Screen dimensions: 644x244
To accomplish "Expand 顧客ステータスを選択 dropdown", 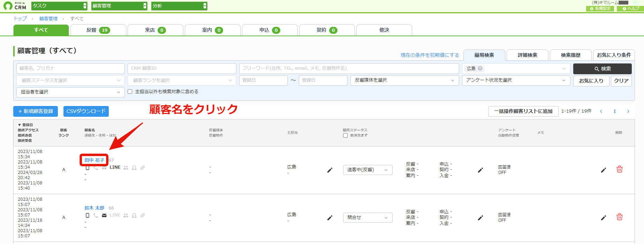I will [70, 80].
